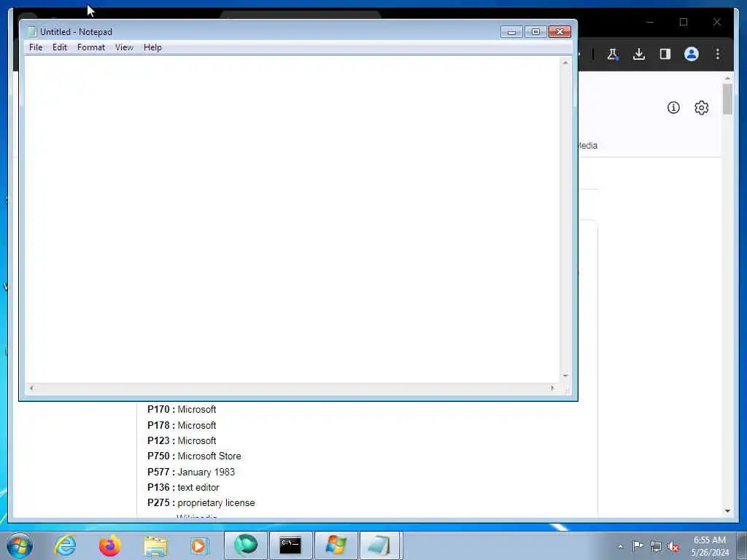747x560 pixels.
Task: Switch to the Notepad taskbar icon
Action: (x=381, y=545)
